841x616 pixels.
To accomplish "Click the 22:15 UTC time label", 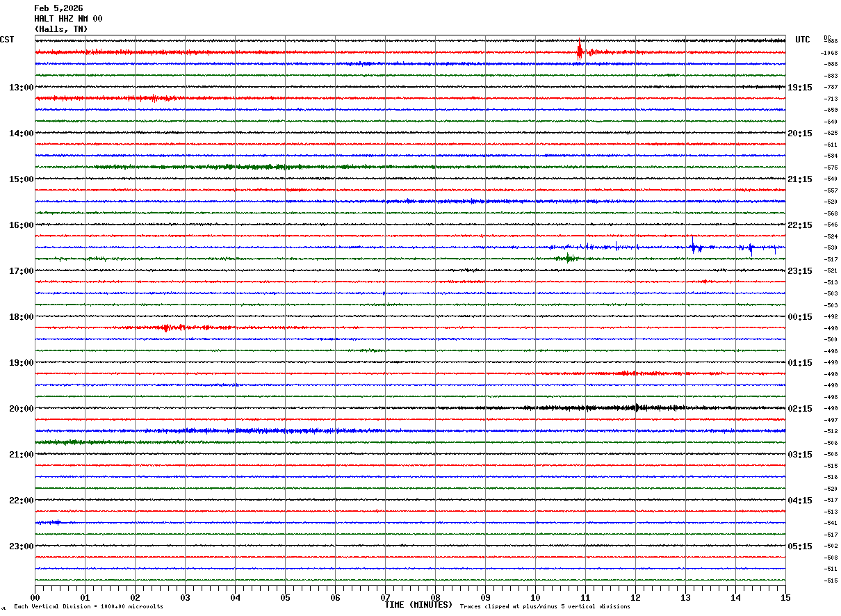I will [x=800, y=225].
